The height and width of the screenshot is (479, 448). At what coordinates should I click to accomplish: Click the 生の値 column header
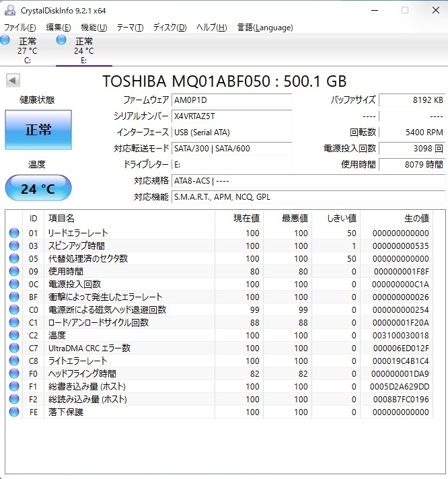click(415, 219)
